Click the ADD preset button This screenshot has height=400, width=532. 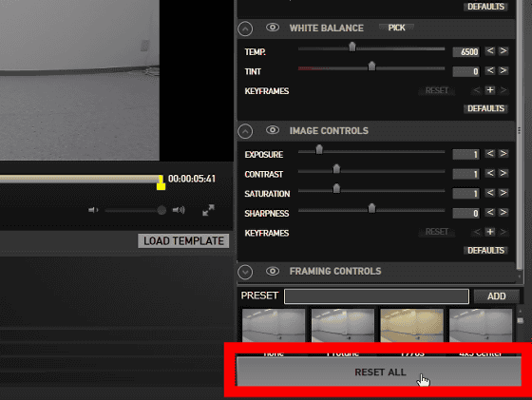click(496, 296)
